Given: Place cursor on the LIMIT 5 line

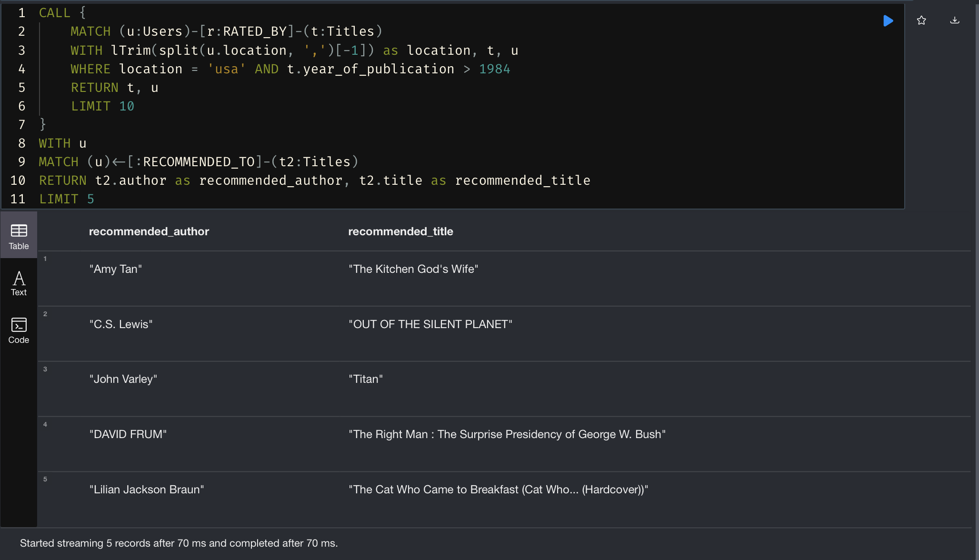Looking at the screenshot, I should [67, 199].
